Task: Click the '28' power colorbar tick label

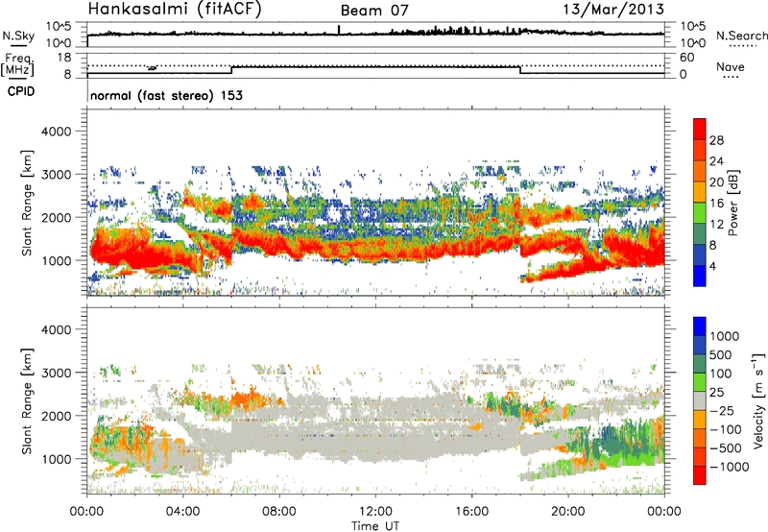Action: 716,140
